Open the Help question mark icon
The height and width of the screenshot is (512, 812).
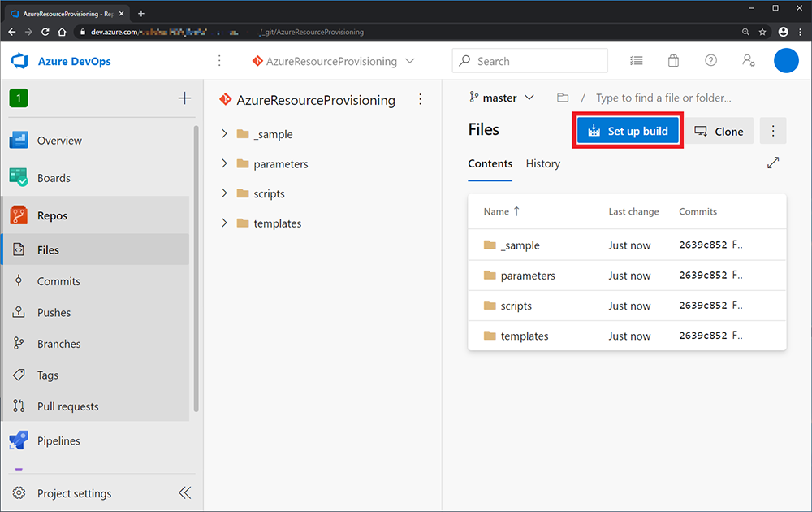click(711, 61)
